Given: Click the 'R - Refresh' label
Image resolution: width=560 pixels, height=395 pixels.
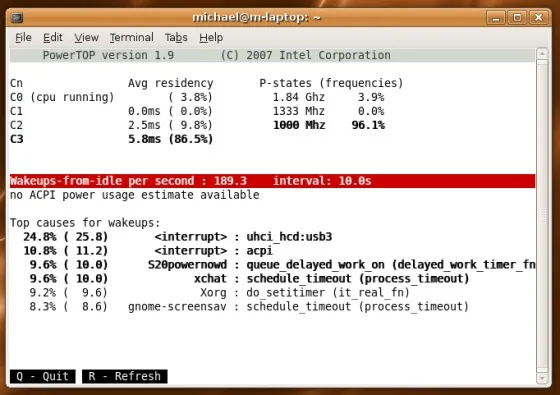Looking at the screenshot, I should [125, 376].
